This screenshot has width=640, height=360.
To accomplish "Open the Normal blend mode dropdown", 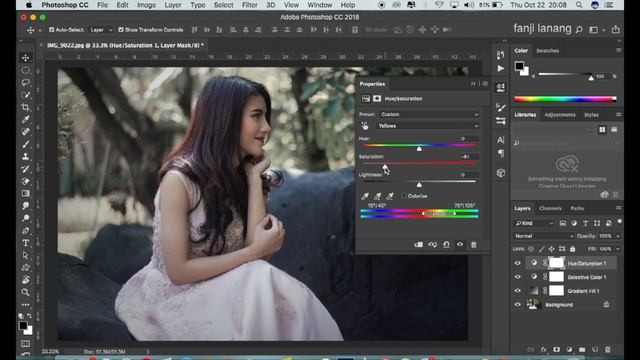I will click(543, 236).
